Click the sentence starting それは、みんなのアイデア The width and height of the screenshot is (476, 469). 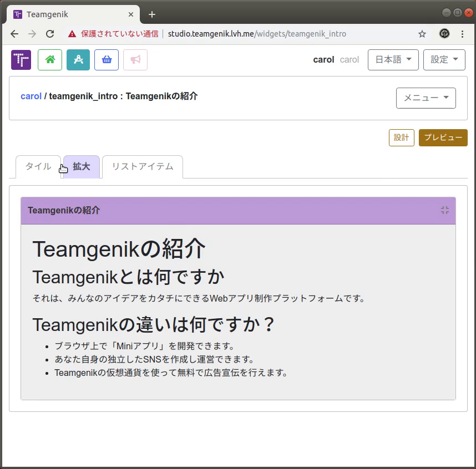[199, 298]
